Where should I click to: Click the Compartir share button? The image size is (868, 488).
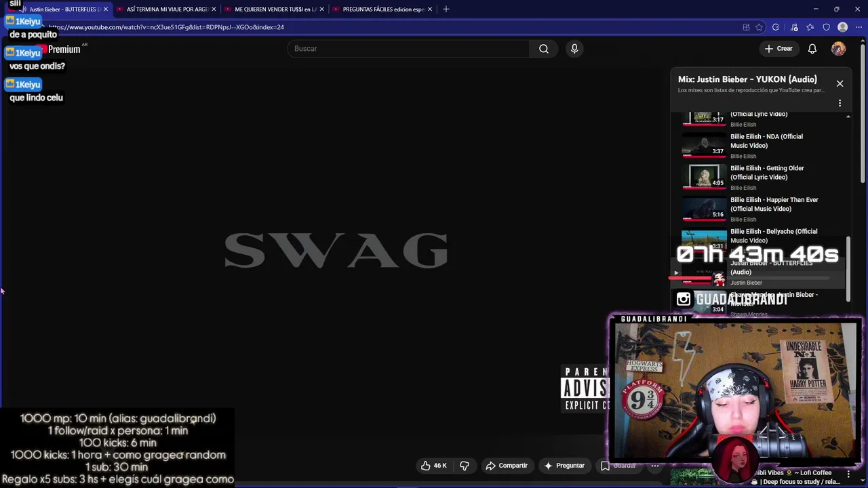click(x=507, y=466)
